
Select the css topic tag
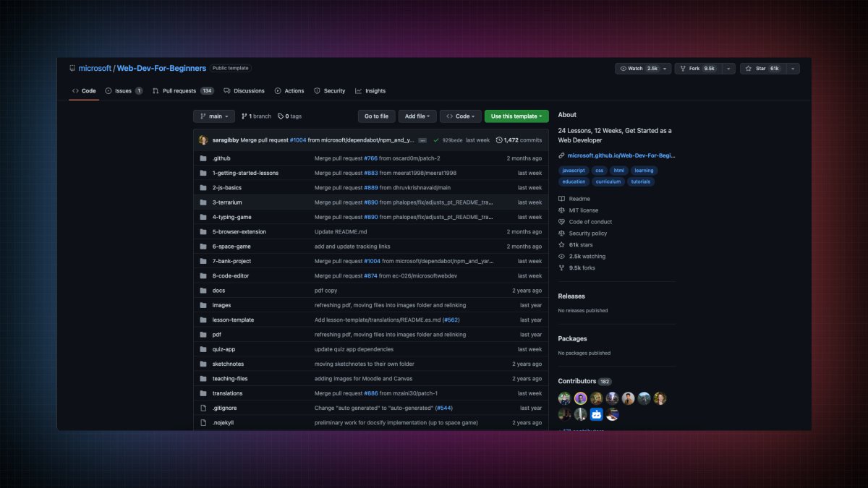[599, 171]
